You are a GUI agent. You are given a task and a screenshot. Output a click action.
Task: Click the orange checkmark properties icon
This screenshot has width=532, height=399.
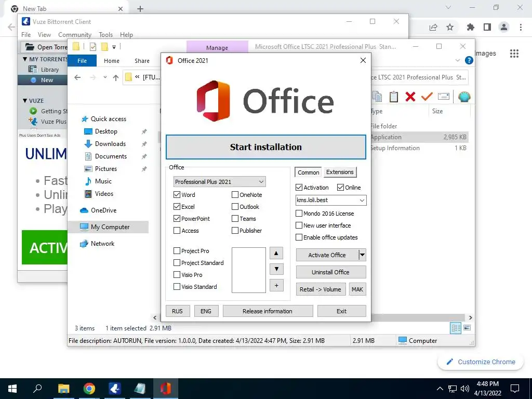pos(427,97)
